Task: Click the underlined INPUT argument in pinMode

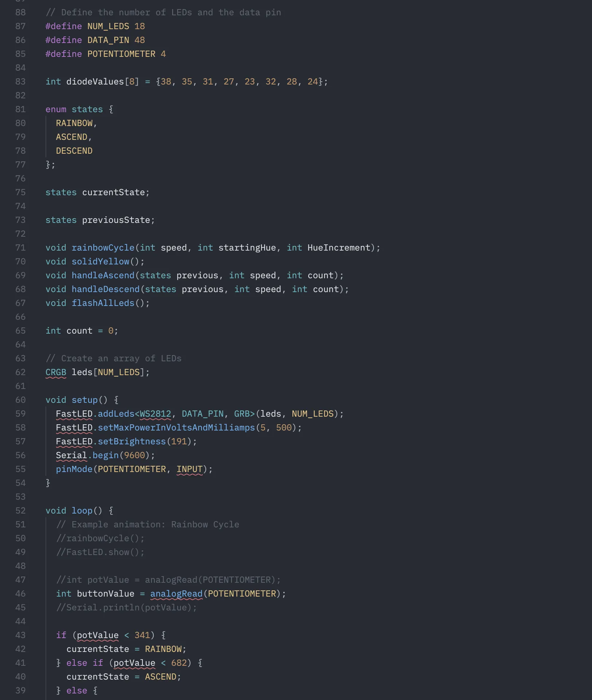Action: tap(189, 469)
